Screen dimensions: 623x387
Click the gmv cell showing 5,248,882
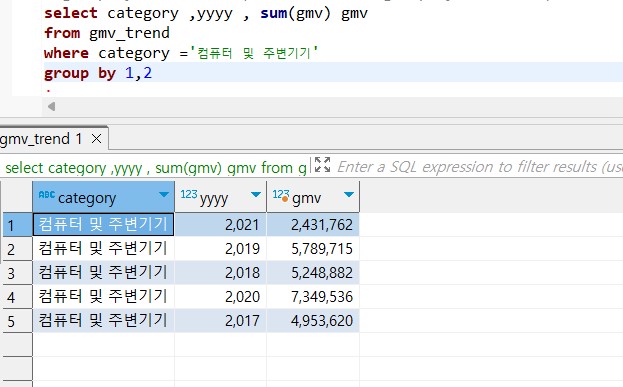313,273
